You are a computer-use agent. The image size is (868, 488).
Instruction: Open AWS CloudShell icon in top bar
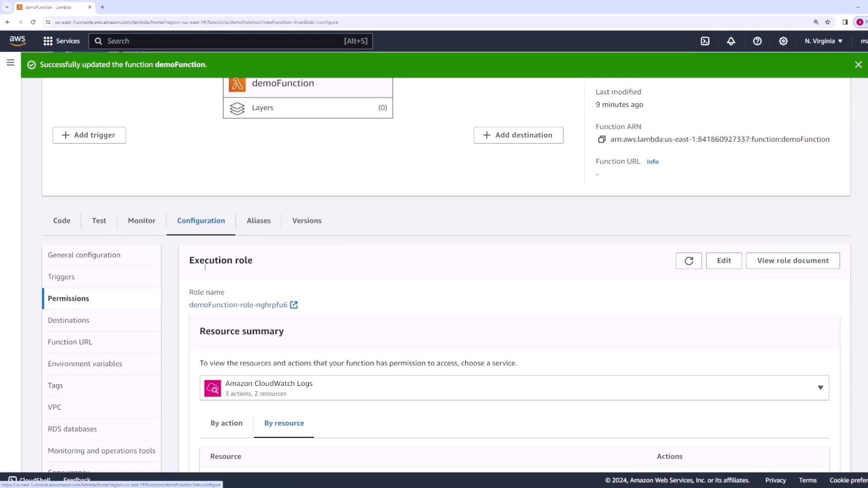pos(705,41)
